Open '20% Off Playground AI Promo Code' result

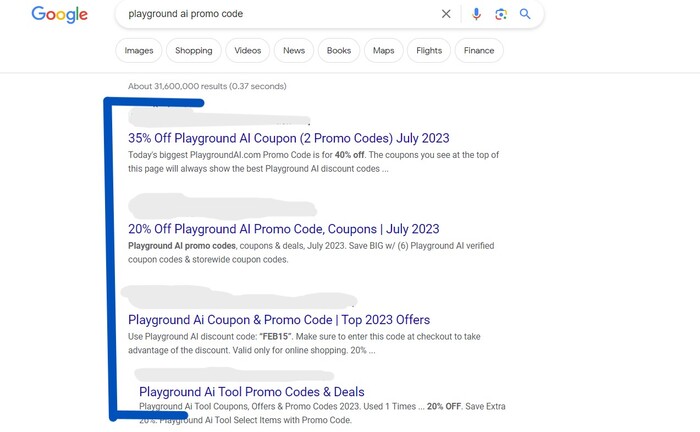click(284, 229)
